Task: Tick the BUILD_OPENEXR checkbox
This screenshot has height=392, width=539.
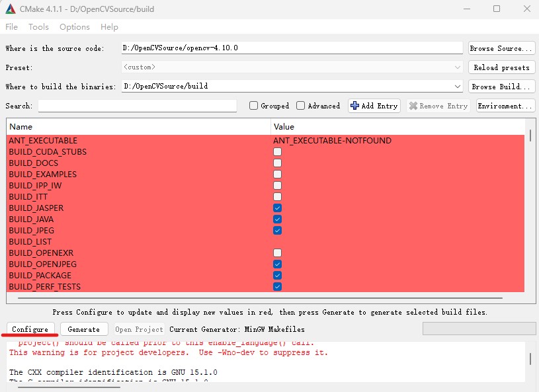Action: coord(277,253)
